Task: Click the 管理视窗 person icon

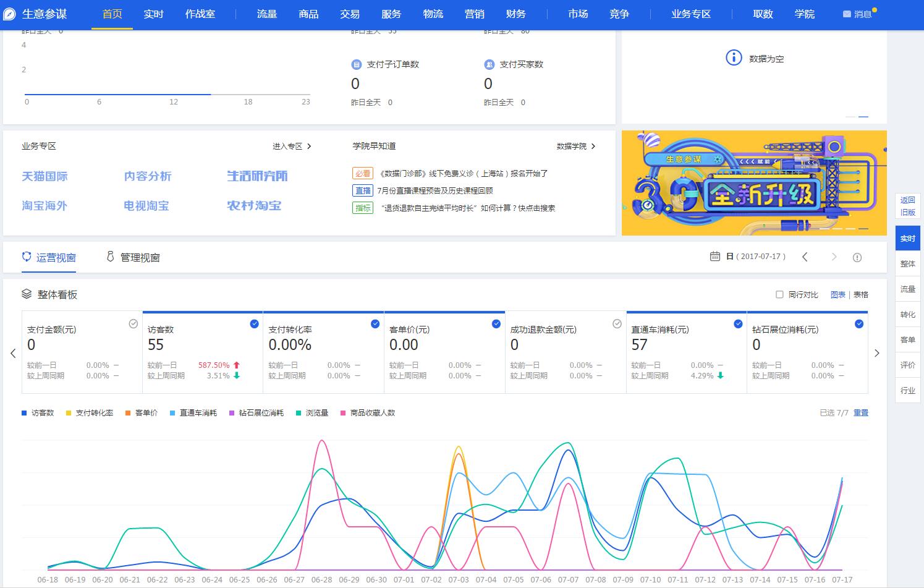Action: (110, 256)
